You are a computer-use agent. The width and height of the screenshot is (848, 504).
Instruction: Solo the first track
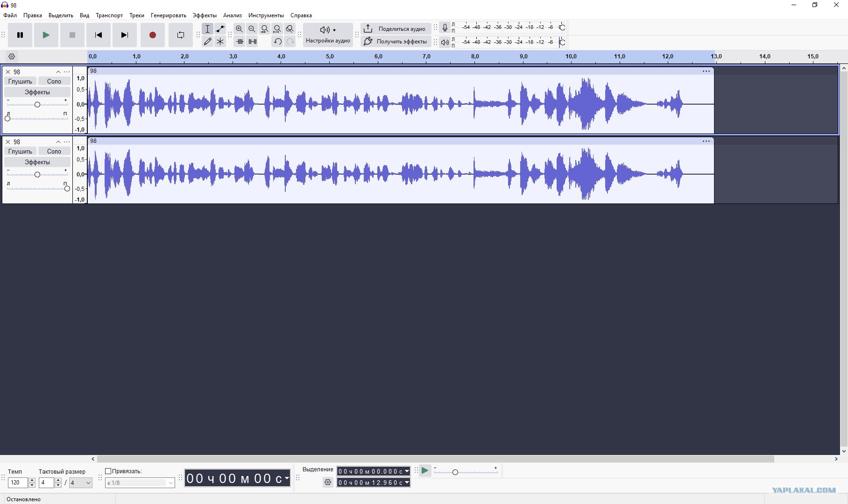click(54, 81)
